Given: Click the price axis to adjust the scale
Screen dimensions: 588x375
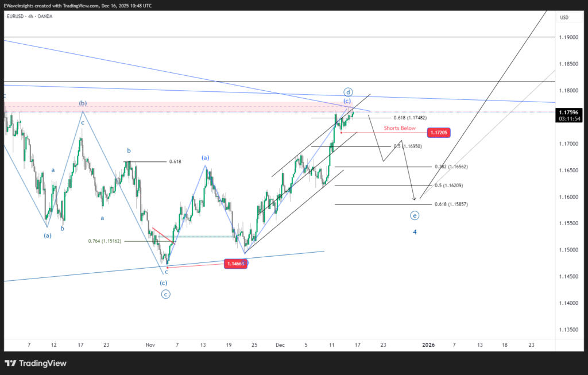Looking at the screenshot, I should [569, 230].
